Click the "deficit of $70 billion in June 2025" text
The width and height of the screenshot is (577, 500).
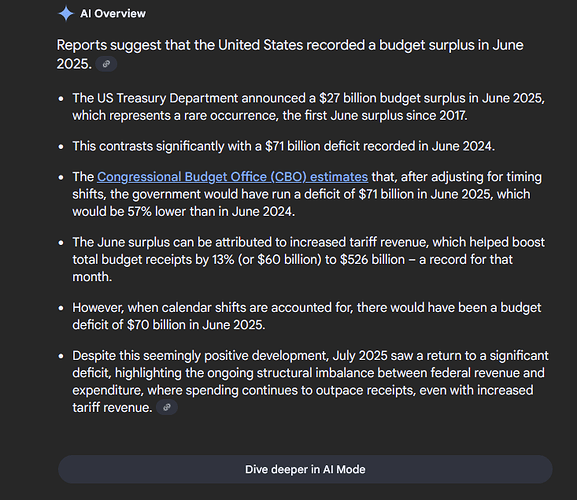[169, 325]
